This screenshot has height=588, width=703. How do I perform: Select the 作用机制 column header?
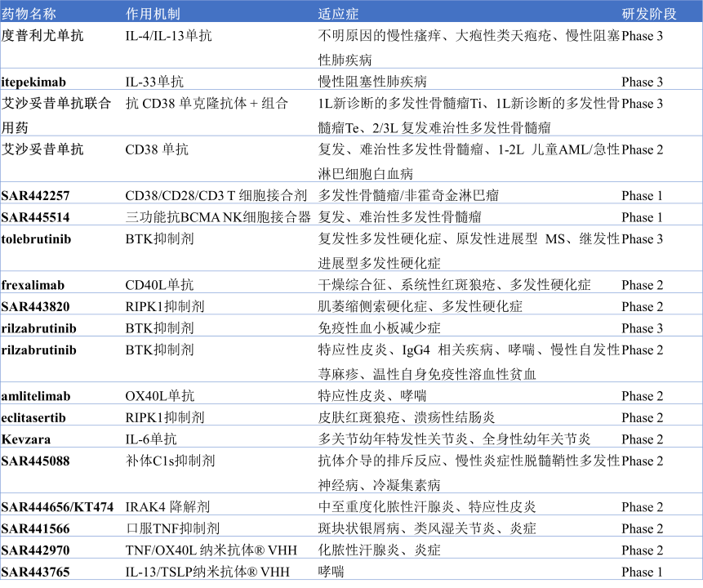pyautogui.click(x=153, y=14)
